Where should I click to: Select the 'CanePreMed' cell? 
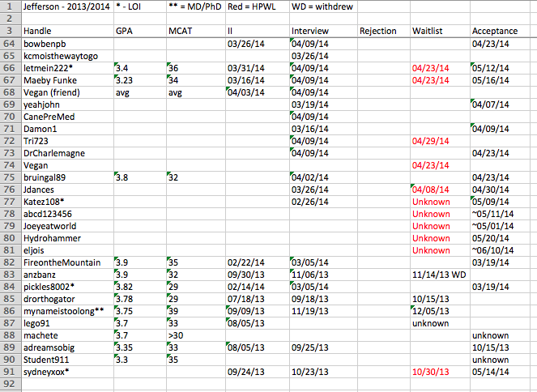click(67, 117)
